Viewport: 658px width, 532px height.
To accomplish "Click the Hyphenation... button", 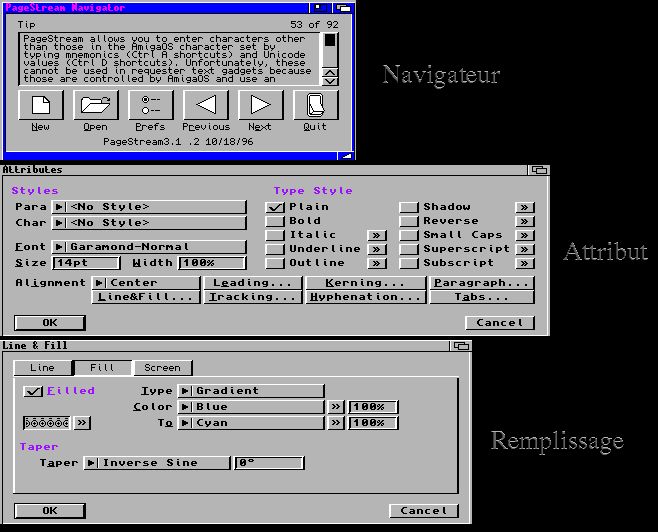I will pyautogui.click(x=366, y=297).
